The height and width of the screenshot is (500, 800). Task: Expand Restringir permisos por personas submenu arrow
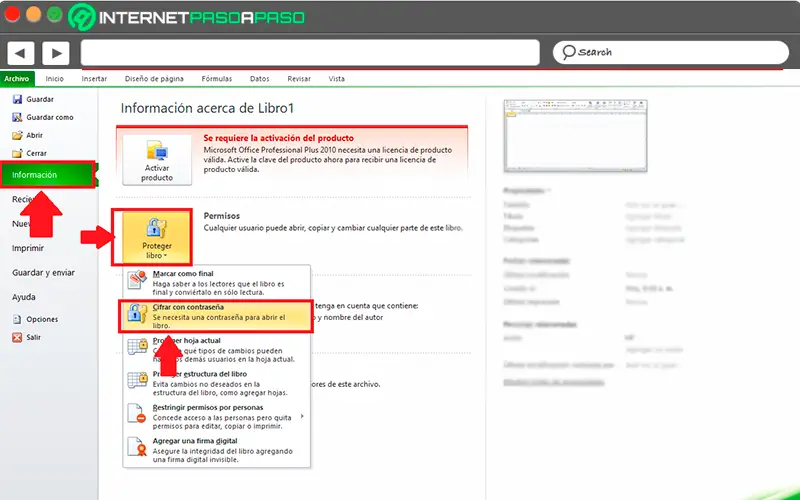[302, 416]
